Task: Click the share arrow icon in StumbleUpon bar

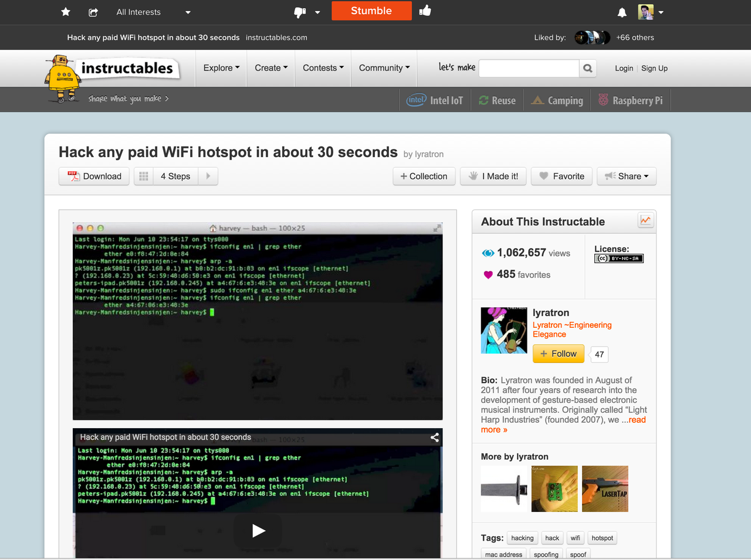Action: click(x=93, y=12)
